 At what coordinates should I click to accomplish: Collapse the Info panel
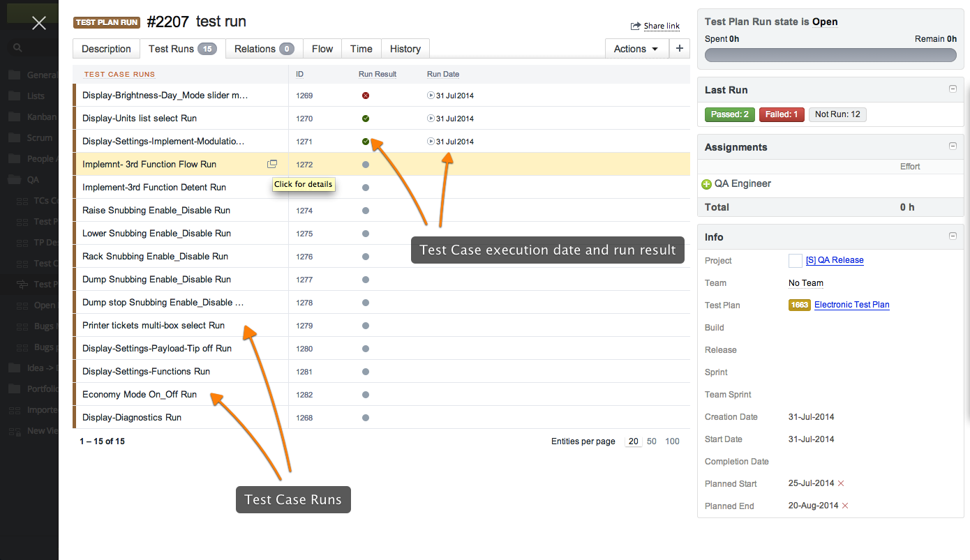tap(953, 236)
